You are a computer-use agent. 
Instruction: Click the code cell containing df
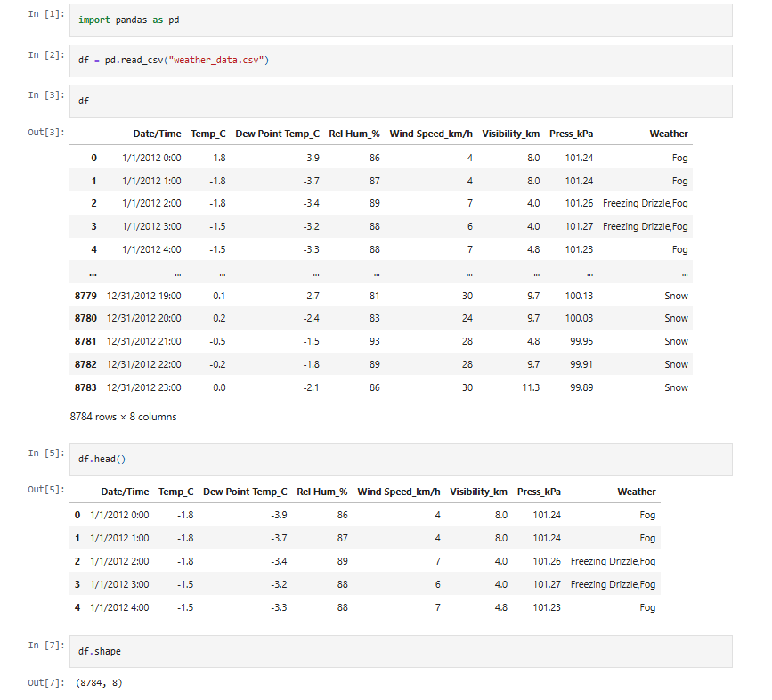pos(401,101)
